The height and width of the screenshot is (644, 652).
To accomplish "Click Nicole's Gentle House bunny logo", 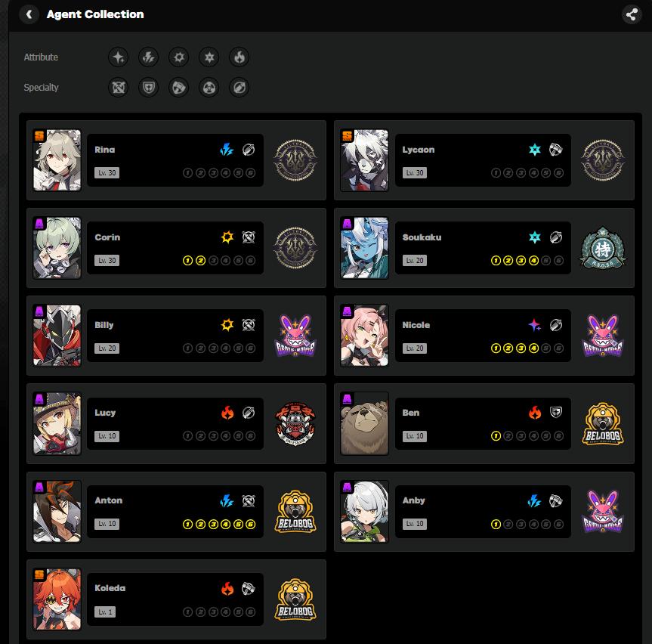I will coord(603,336).
